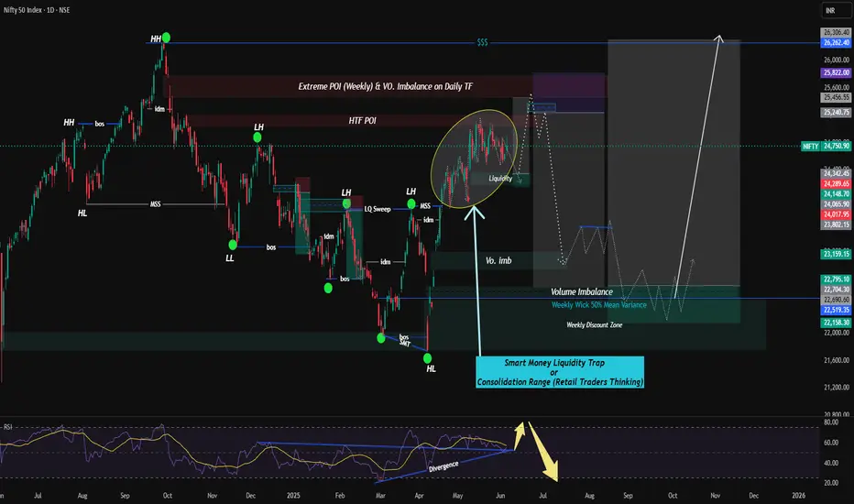This screenshot has width=854, height=504.
Task: Select the Feb time axis label
Action: 340,495
